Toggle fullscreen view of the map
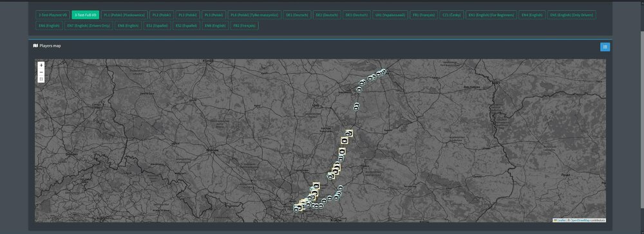 click(41, 79)
